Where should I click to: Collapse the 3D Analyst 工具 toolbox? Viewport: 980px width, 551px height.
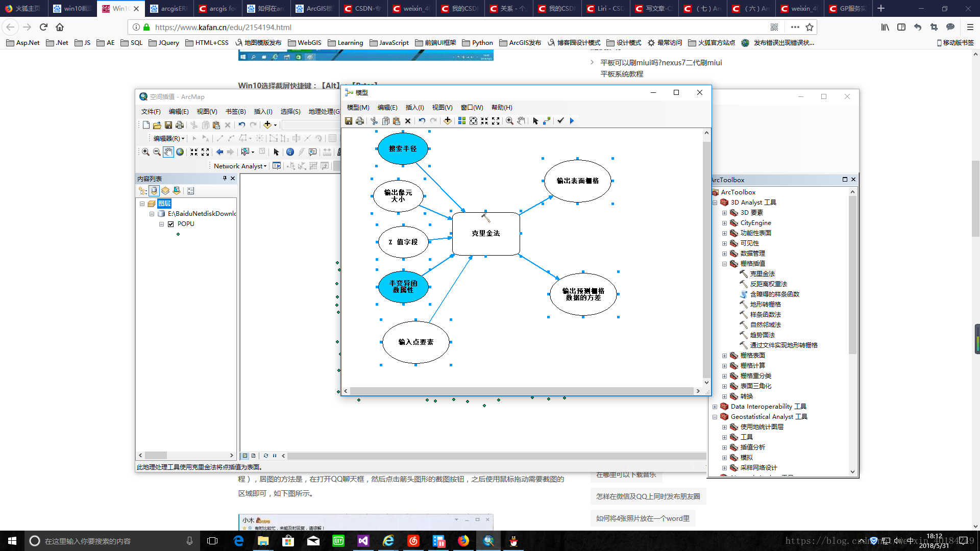(x=715, y=203)
